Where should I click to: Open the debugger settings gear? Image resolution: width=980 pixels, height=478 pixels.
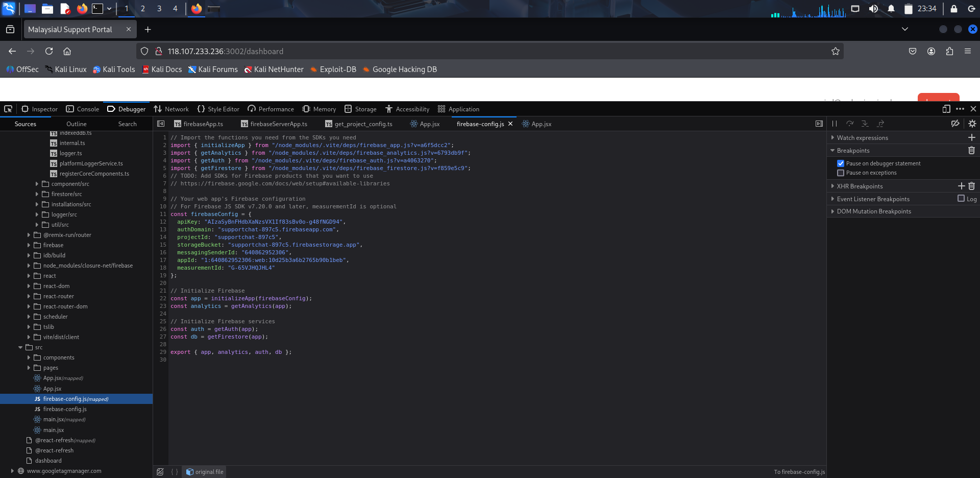972,124
